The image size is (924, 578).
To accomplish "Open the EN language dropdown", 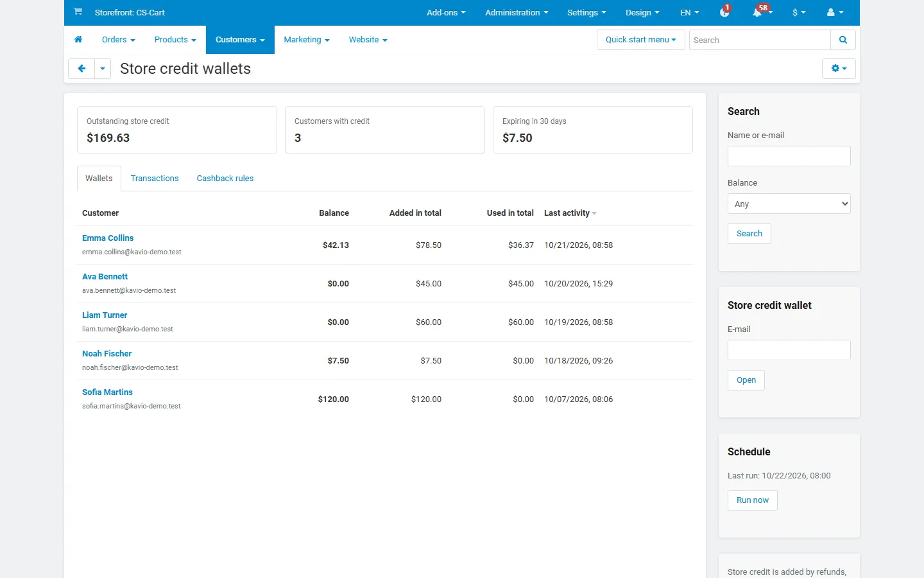I will (690, 12).
